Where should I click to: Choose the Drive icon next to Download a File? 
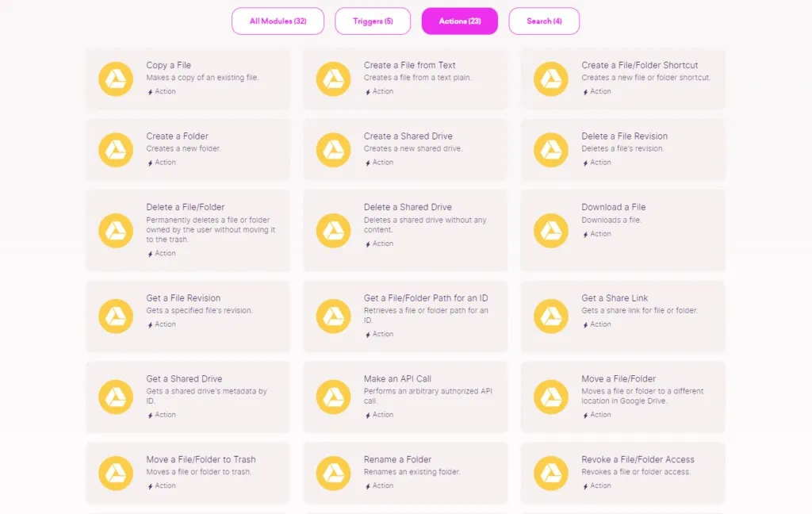pos(551,231)
